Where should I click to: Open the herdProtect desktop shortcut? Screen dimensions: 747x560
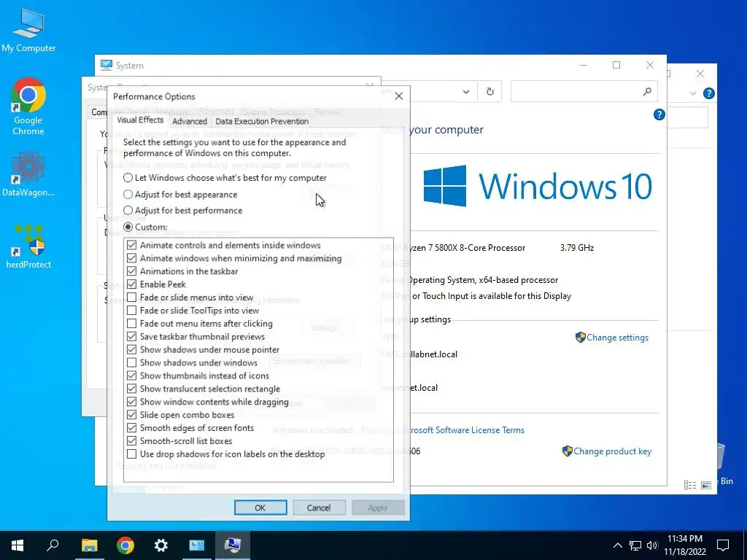click(x=28, y=246)
